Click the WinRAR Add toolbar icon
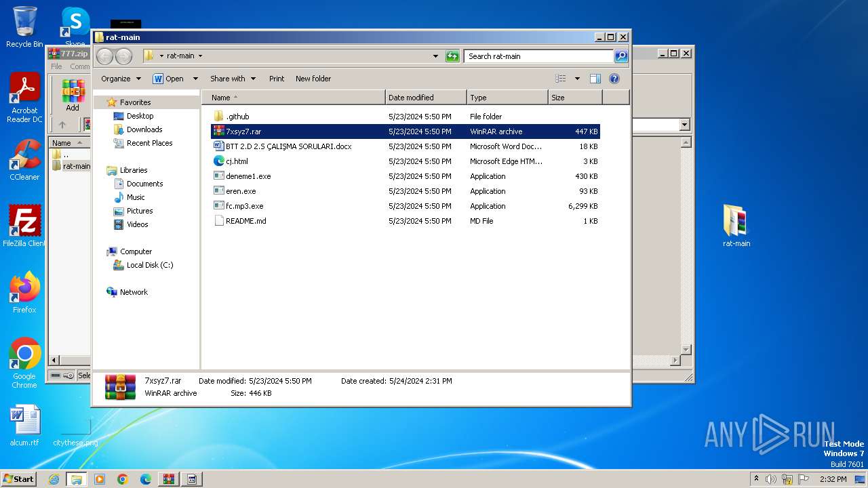The width and height of the screenshot is (868, 488). (73, 96)
